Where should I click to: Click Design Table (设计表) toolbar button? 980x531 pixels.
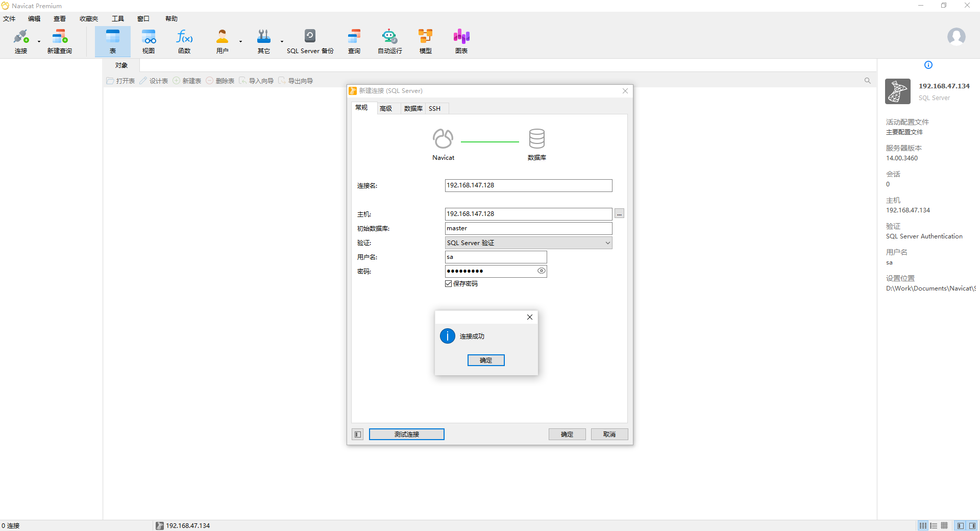tap(154, 81)
